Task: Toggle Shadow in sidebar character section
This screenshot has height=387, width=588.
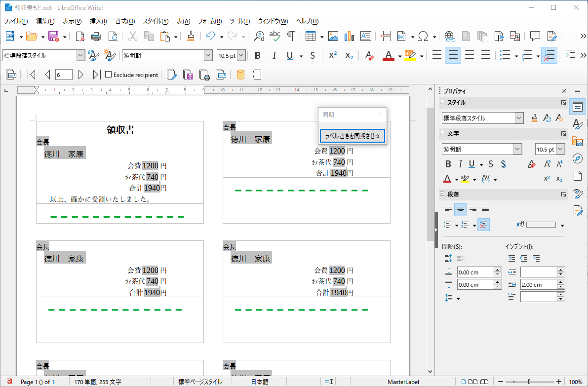Action: point(503,164)
